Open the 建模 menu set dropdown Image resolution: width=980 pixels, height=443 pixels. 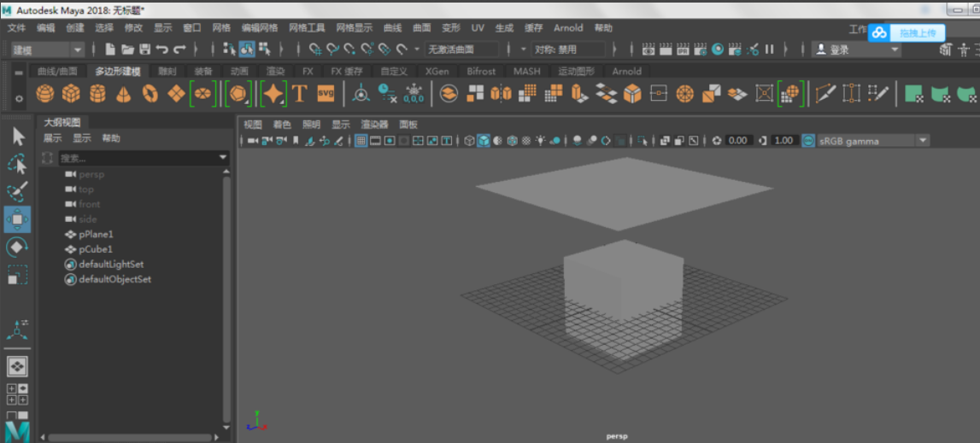pos(48,50)
